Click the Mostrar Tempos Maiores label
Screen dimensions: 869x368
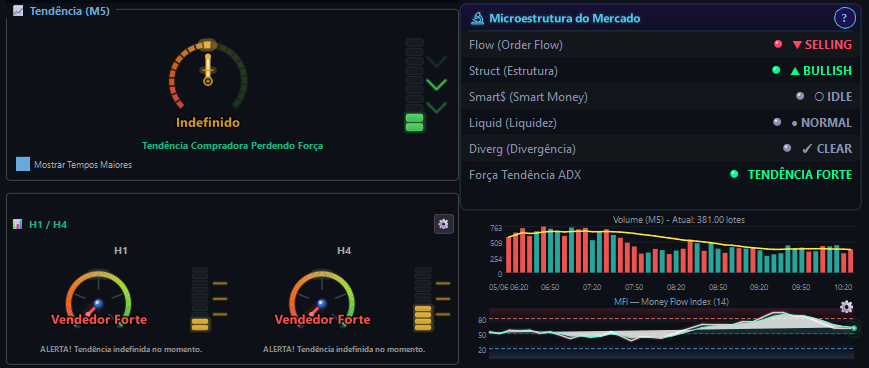(83, 165)
